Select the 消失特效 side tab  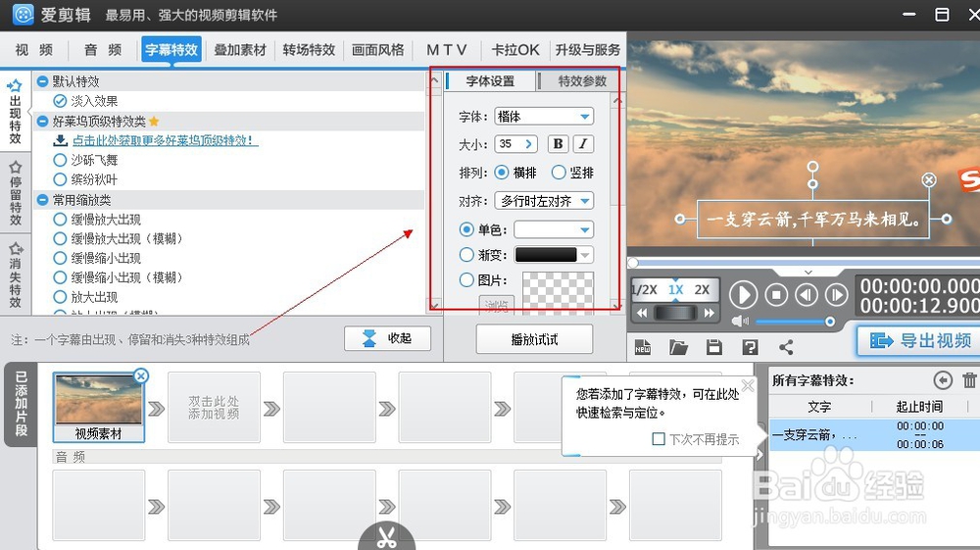pos(15,275)
